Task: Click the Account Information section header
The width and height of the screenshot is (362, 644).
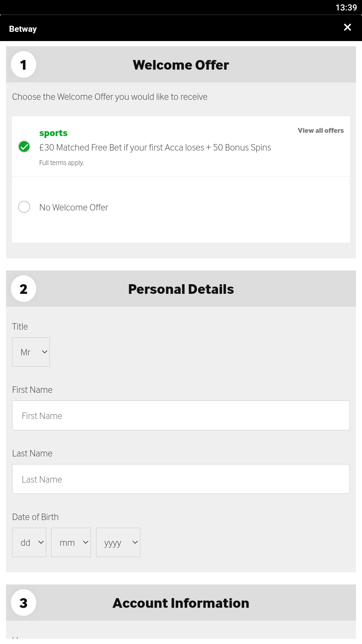Action: 181,603
